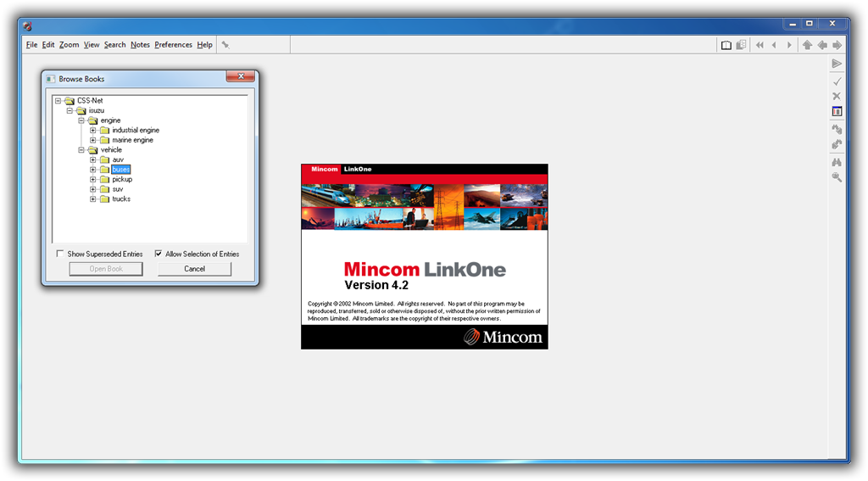868x481 pixels.
Task: Click the stacked pages icon in toolbar
Action: point(741,45)
